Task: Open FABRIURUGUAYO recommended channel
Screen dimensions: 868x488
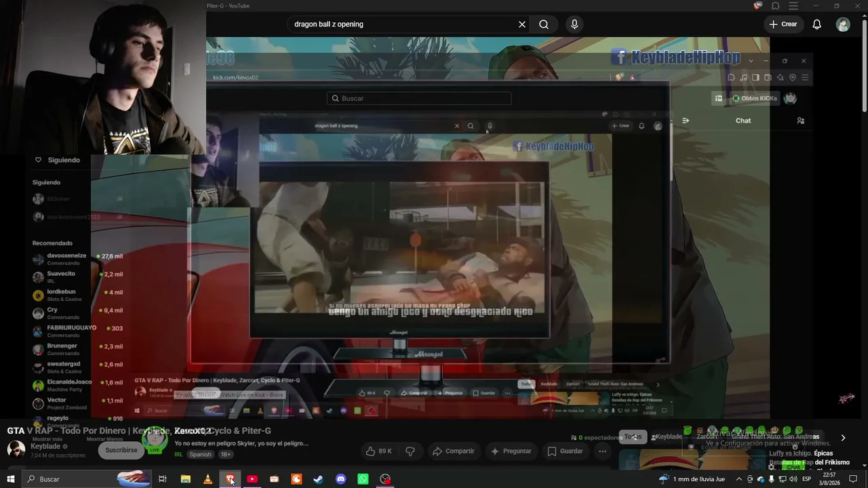Action: pos(78,331)
